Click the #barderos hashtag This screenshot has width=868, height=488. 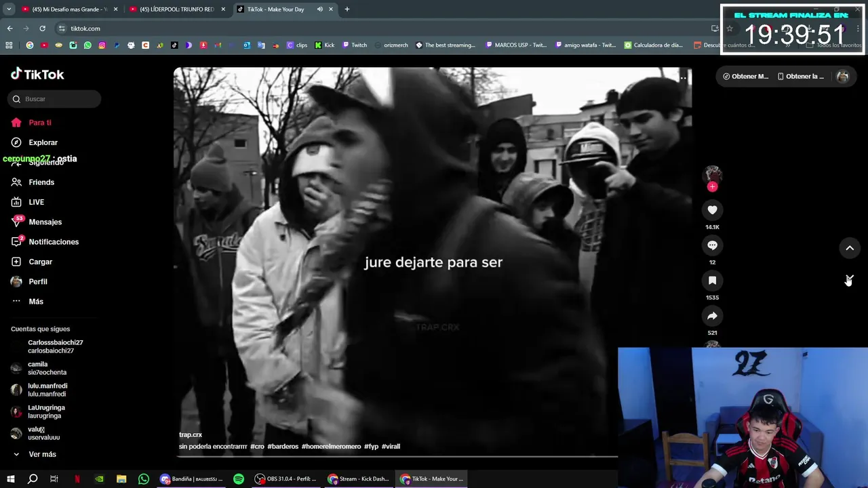[283, 446]
